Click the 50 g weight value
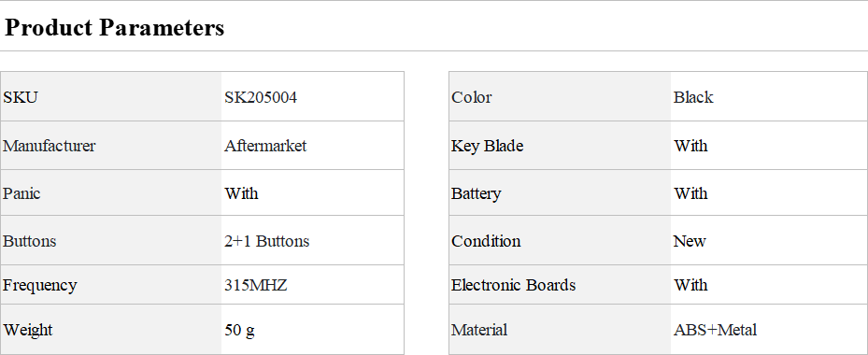The height and width of the screenshot is (355, 868). (x=240, y=330)
